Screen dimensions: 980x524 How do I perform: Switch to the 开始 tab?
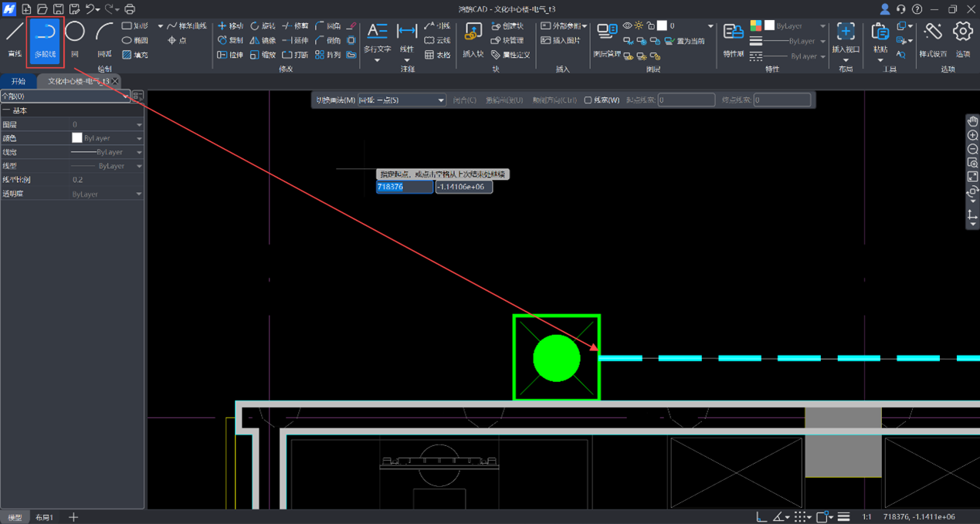[x=19, y=81]
